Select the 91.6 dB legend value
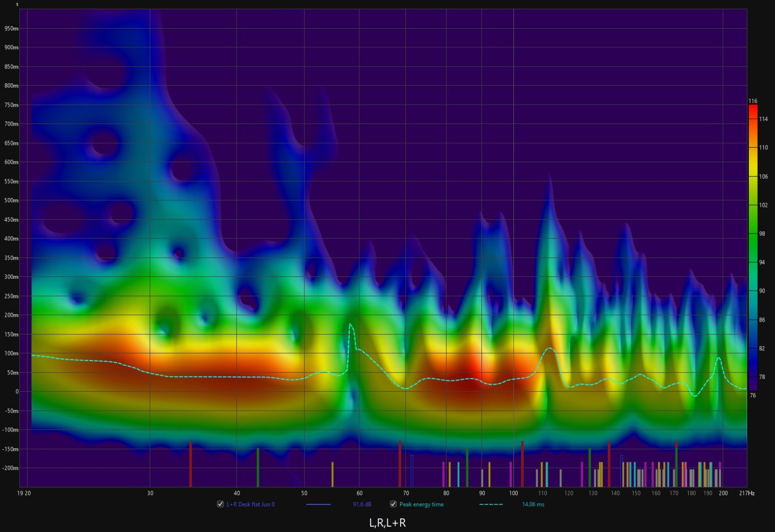This screenshot has height=532, width=775. tap(362, 504)
